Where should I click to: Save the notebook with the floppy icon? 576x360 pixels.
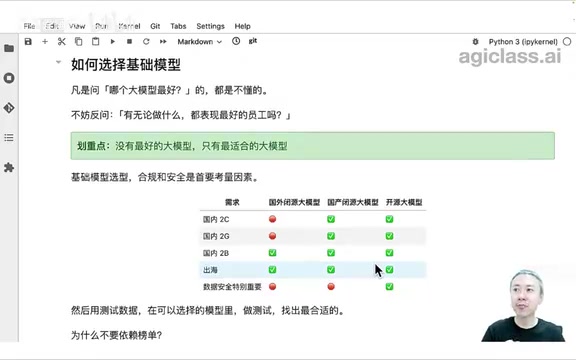click(x=28, y=42)
